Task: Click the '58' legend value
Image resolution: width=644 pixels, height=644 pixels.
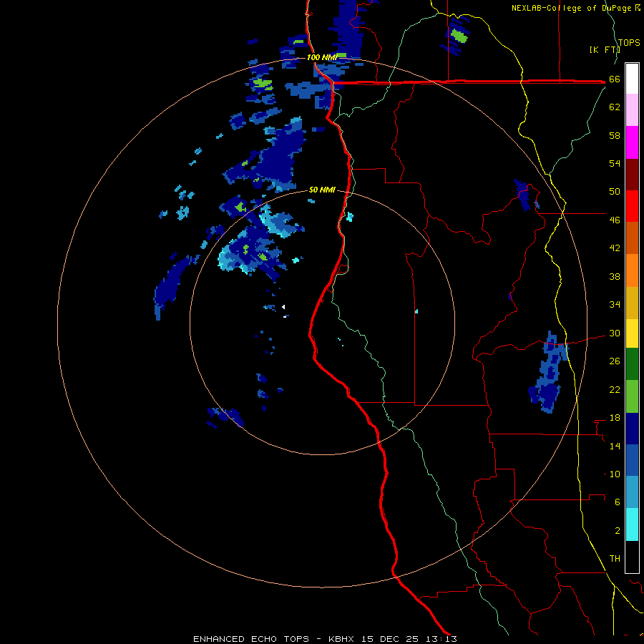Action: (x=615, y=135)
